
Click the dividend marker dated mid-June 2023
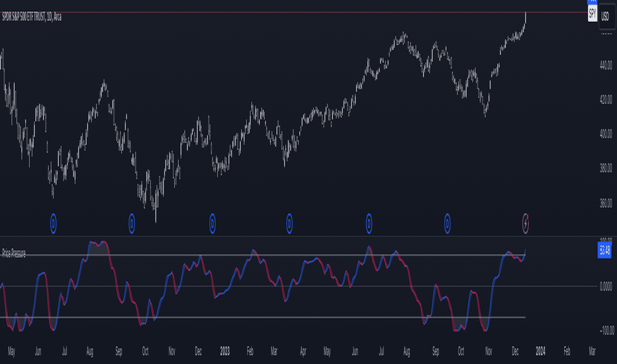369,224
